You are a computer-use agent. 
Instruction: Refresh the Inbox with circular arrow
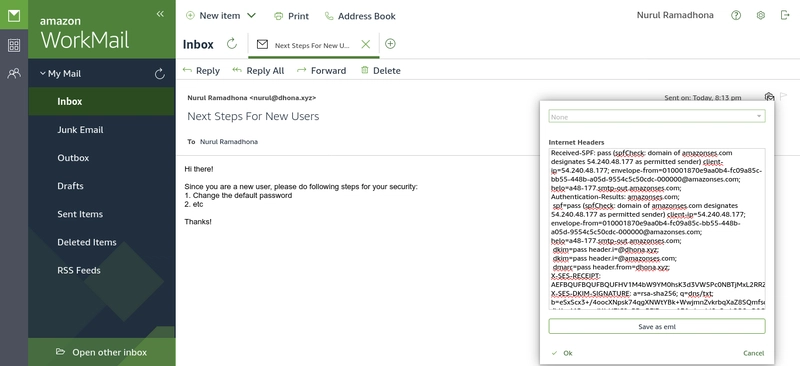coord(232,44)
